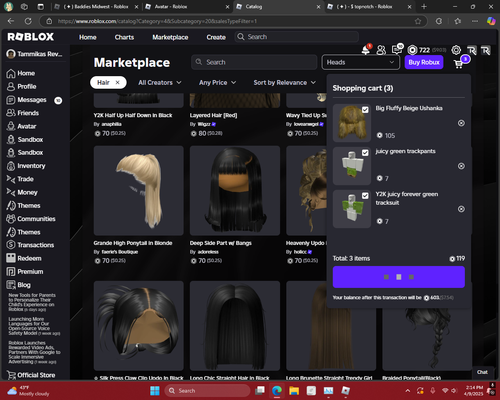The height and width of the screenshot is (400, 500).
Task: Click the Edge icon in taskbar
Action: coord(277,391)
